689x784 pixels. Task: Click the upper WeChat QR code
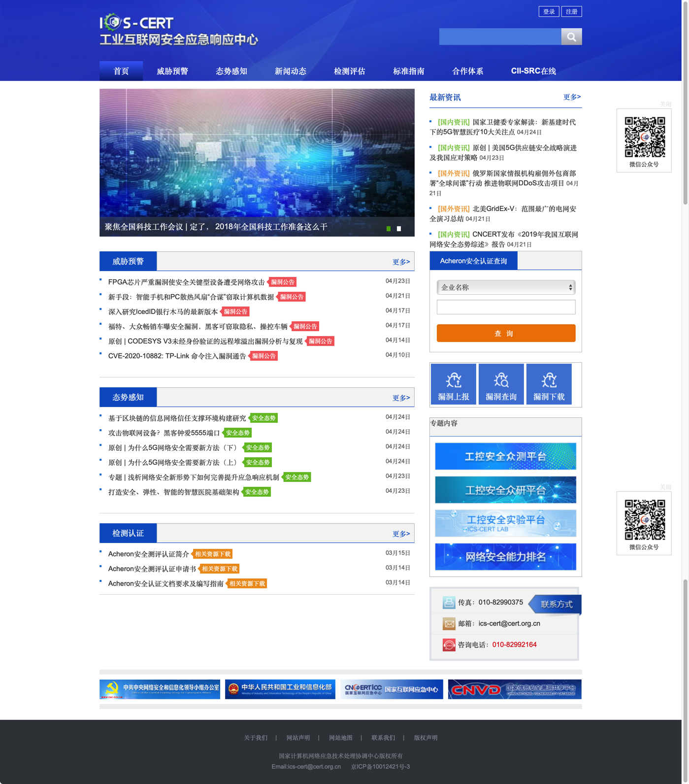point(645,136)
